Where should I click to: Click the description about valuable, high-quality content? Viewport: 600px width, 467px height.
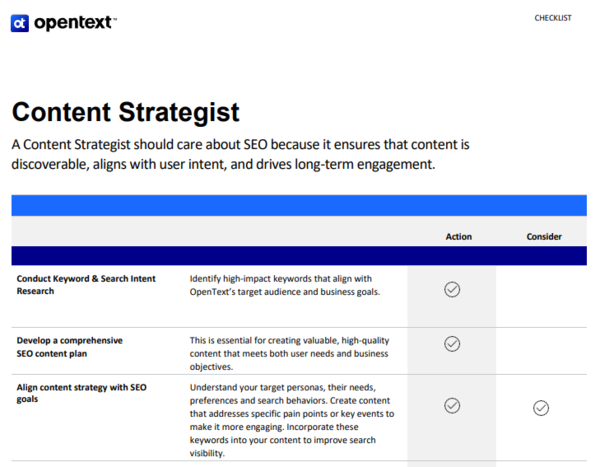click(x=289, y=353)
